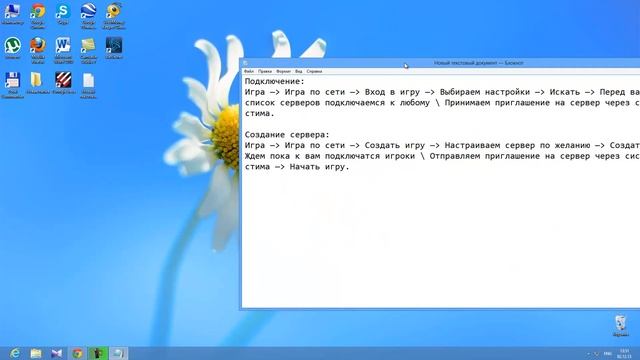This screenshot has width=640, height=360.
Task: Select the dark blue square desktop shortcut
Action: pos(113,48)
